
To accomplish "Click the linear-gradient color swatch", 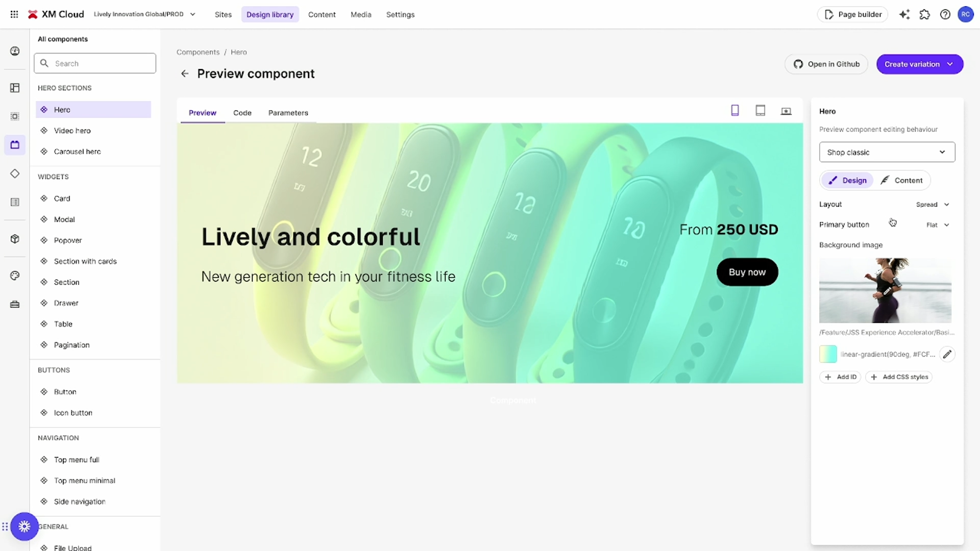I will 828,354.
